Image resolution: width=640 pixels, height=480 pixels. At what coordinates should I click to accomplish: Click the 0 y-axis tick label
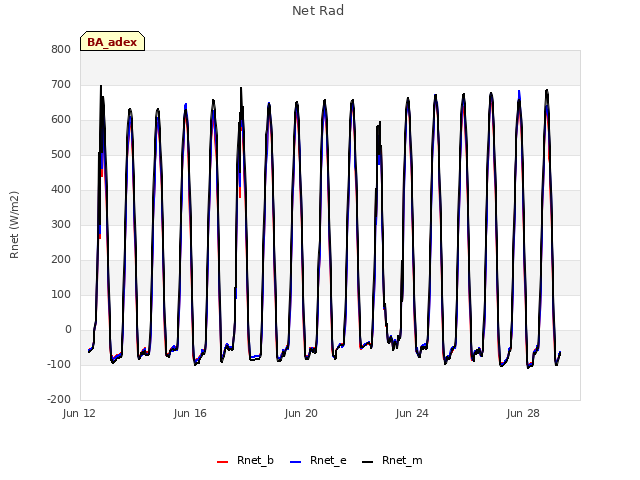(x=68, y=330)
